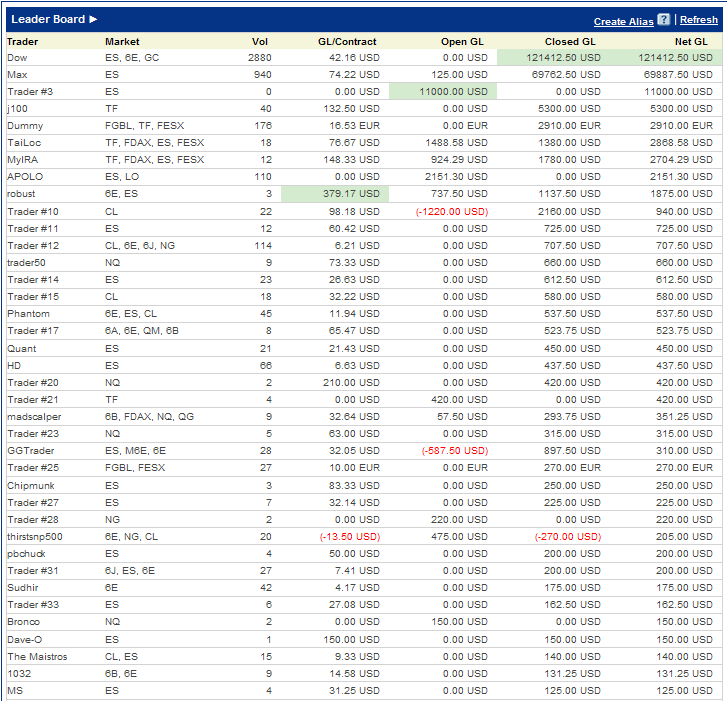Select trader name Dummy
Image resolution: width=727 pixels, height=701 pixels.
point(25,126)
